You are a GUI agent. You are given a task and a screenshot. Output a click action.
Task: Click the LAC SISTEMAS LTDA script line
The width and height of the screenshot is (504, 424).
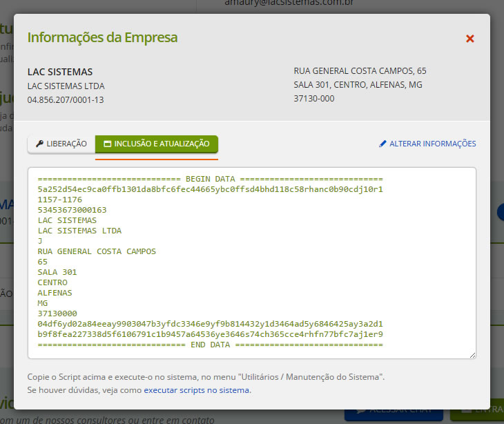(x=79, y=231)
